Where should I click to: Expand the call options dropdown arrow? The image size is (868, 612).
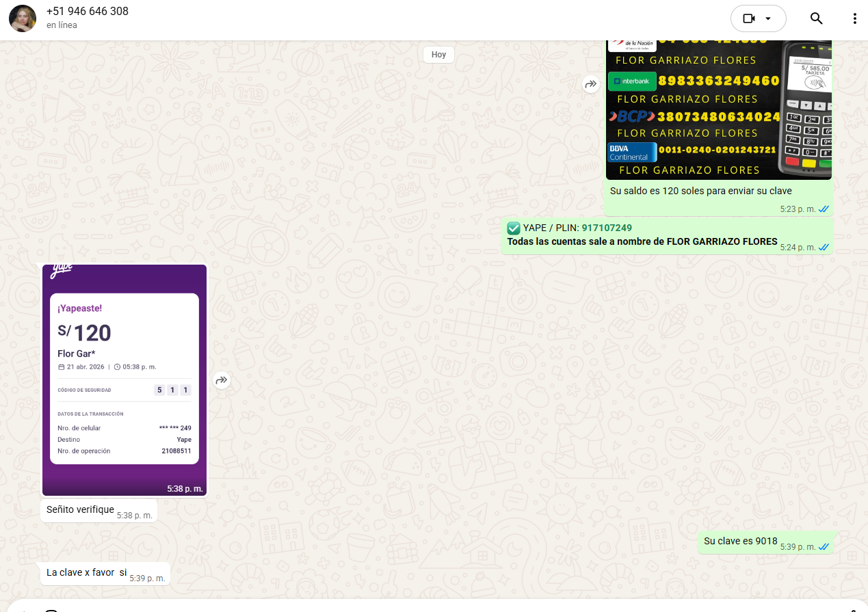click(x=768, y=18)
